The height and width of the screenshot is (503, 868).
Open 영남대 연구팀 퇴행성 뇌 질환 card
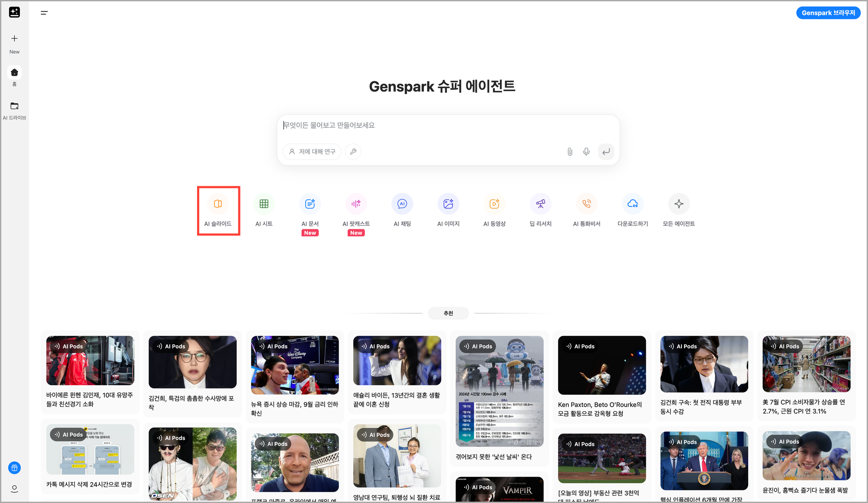point(397,461)
